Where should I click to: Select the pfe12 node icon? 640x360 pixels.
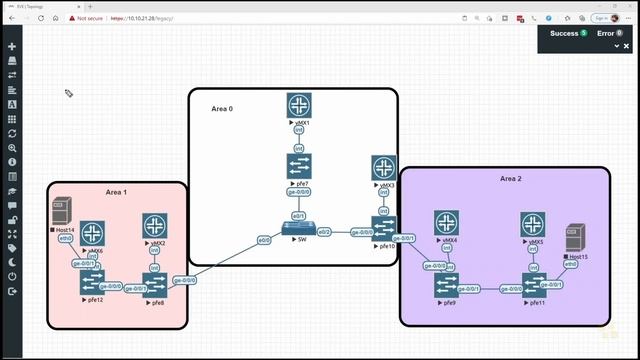point(92,282)
